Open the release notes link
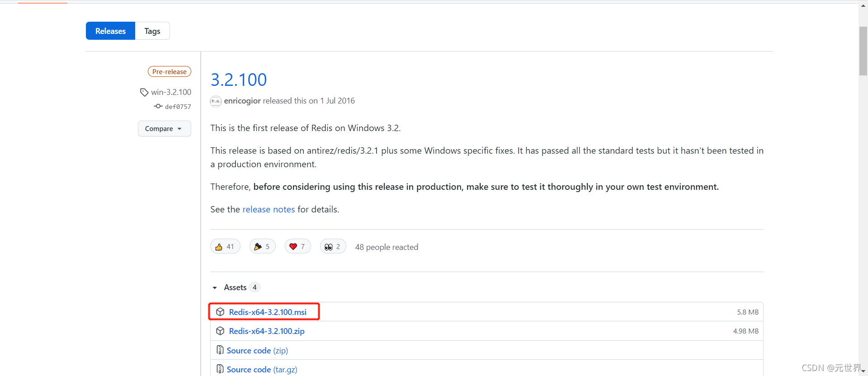868x376 pixels. [x=269, y=209]
